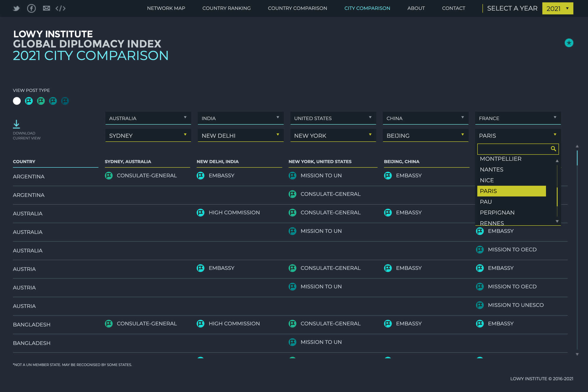
Task: Click Argentina's Beijing Embassy flag icon
Action: tap(388, 176)
